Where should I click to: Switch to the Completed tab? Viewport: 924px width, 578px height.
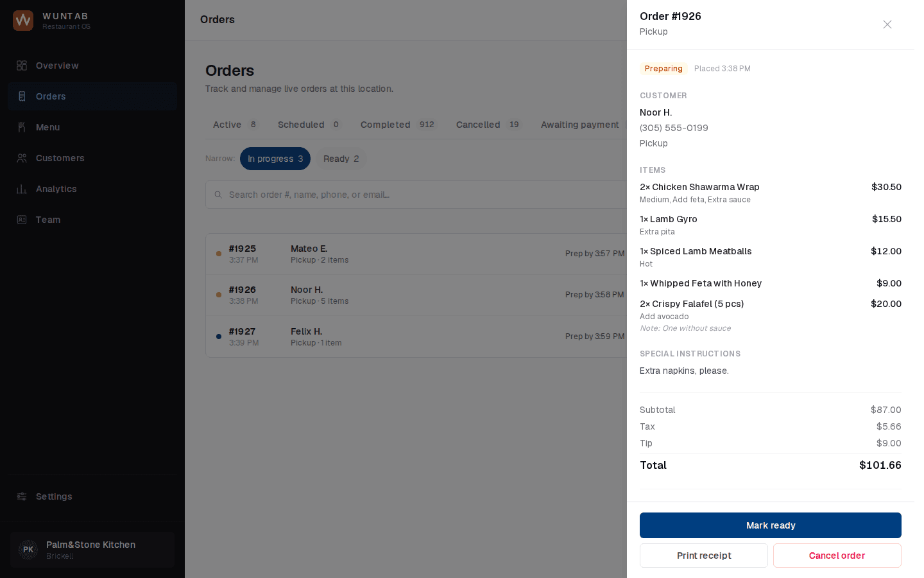point(398,125)
